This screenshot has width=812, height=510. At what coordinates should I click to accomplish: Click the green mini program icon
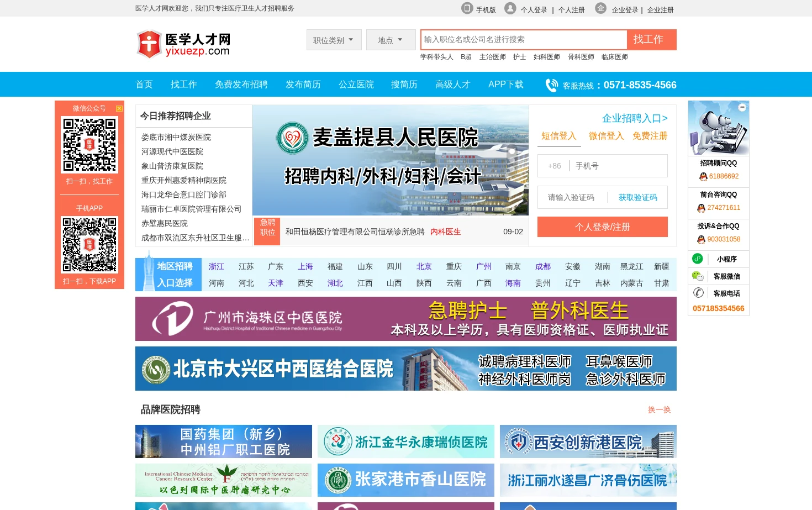tap(698, 259)
